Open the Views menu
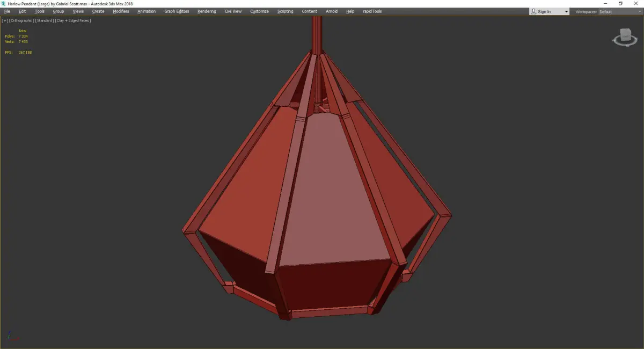The width and height of the screenshot is (644, 349). click(78, 11)
